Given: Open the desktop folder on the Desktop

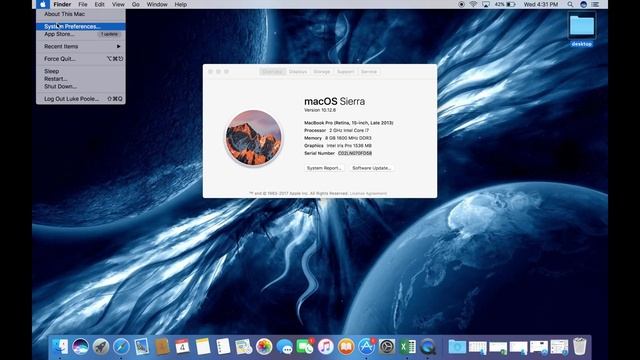Looking at the screenshot, I should tap(582, 30).
